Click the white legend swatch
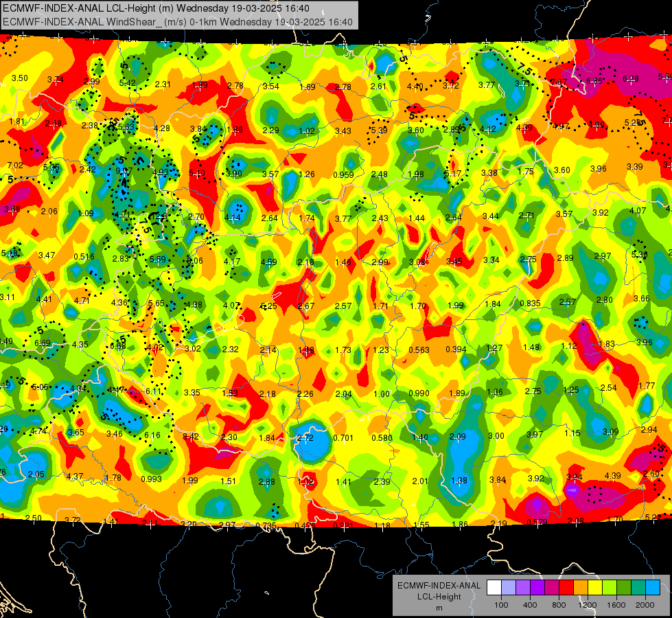Image resolution: width=672 pixels, height=618 pixels. 494,588
